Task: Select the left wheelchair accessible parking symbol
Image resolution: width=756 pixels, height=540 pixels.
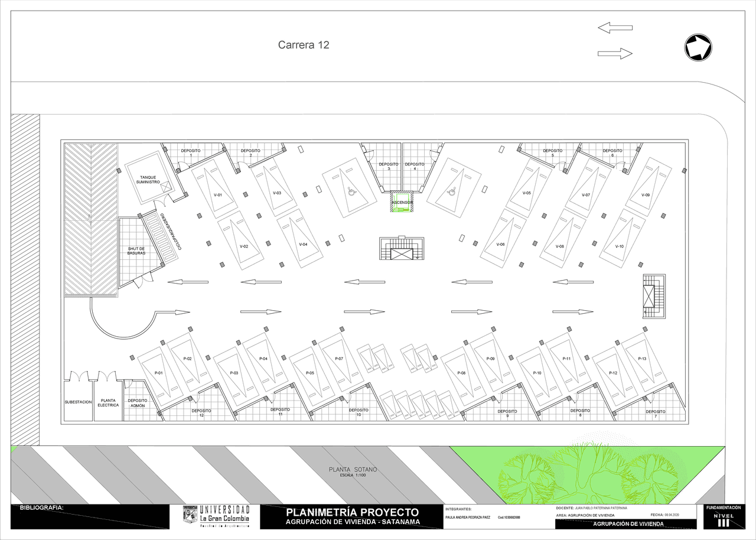Action: (x=350, y=191)
